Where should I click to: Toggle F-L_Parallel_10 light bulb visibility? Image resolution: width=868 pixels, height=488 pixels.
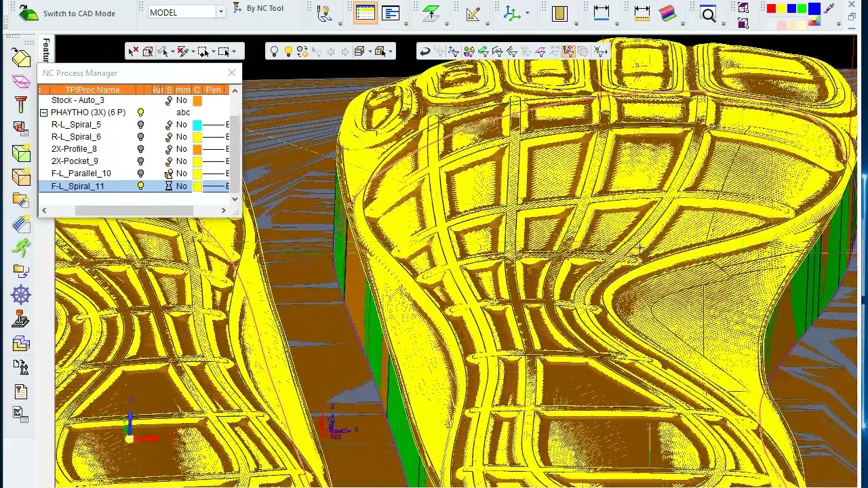click(x=140, y=174)
